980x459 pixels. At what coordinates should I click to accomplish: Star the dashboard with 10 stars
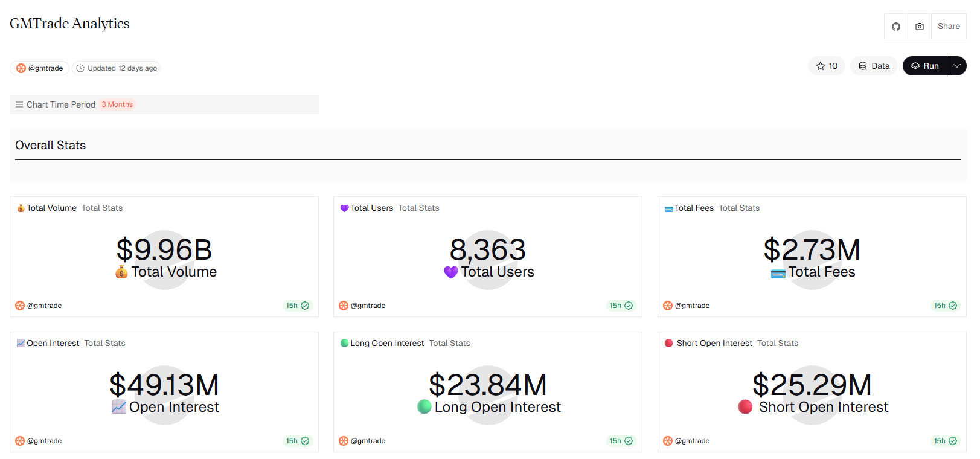point(827,66)
